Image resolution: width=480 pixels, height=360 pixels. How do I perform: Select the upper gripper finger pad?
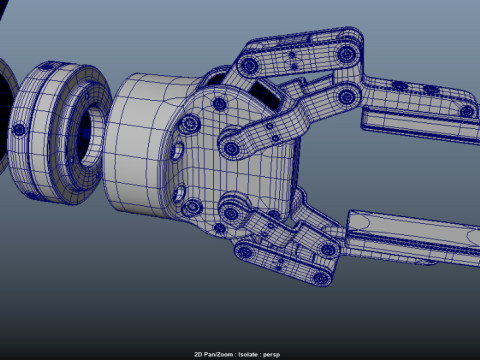(421, 126)
